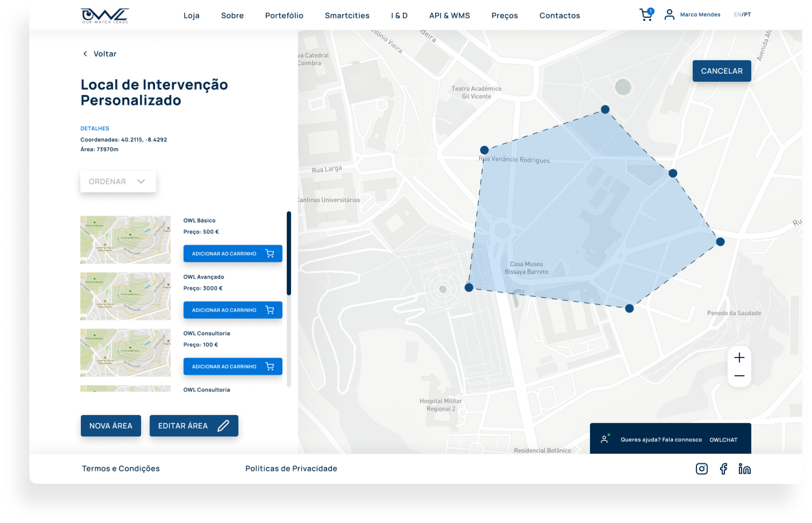This screenshot has width=812, height=523.
Task: Open the ORDENAR dropdown
Action: (x=118, y=181)
